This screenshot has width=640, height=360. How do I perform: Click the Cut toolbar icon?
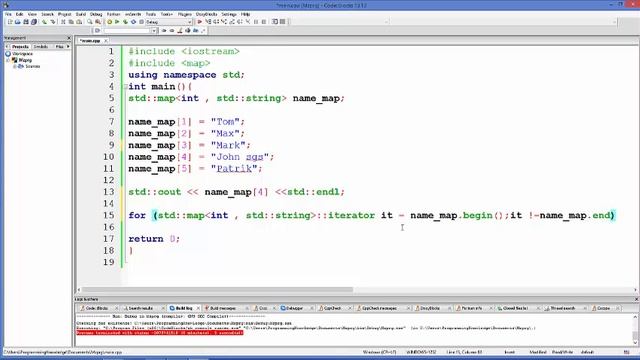tap(63, 22)
